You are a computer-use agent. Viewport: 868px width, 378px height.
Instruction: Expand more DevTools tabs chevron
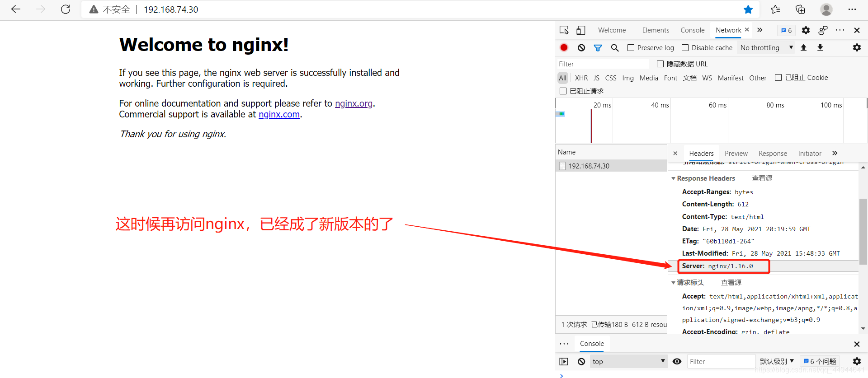(760, 30)
